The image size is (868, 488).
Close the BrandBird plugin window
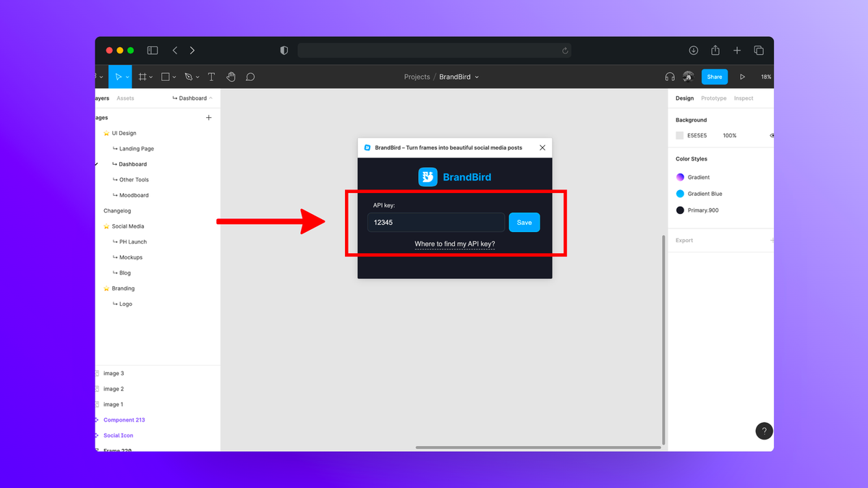pos(542,147)
